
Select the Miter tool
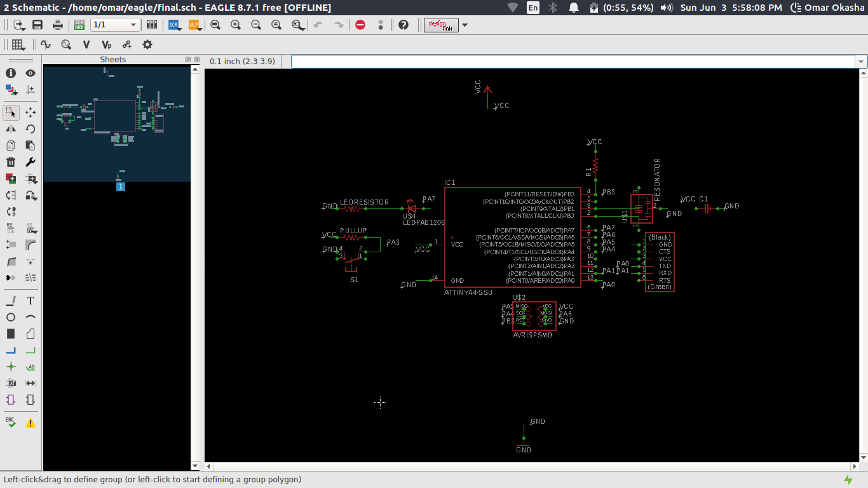(x=31, y=244)
